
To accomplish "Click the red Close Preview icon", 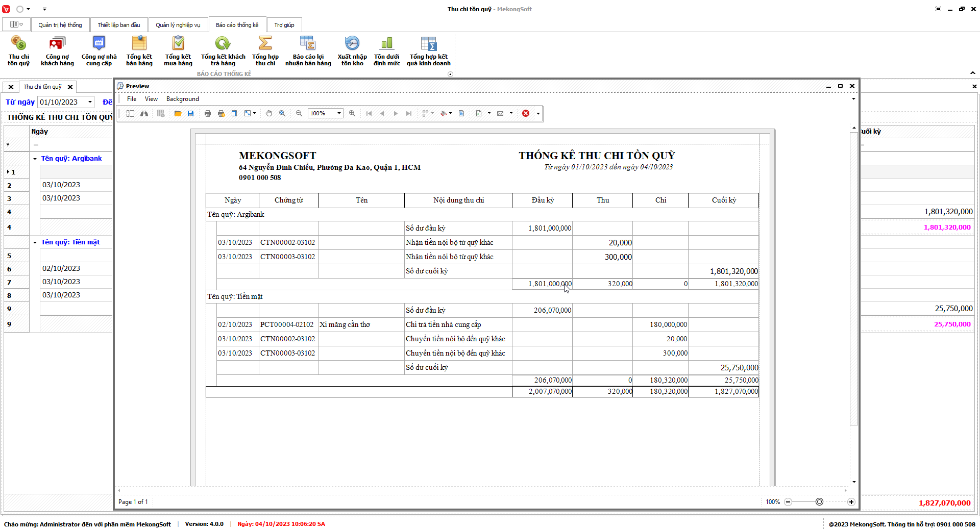I will pos(526,113).
